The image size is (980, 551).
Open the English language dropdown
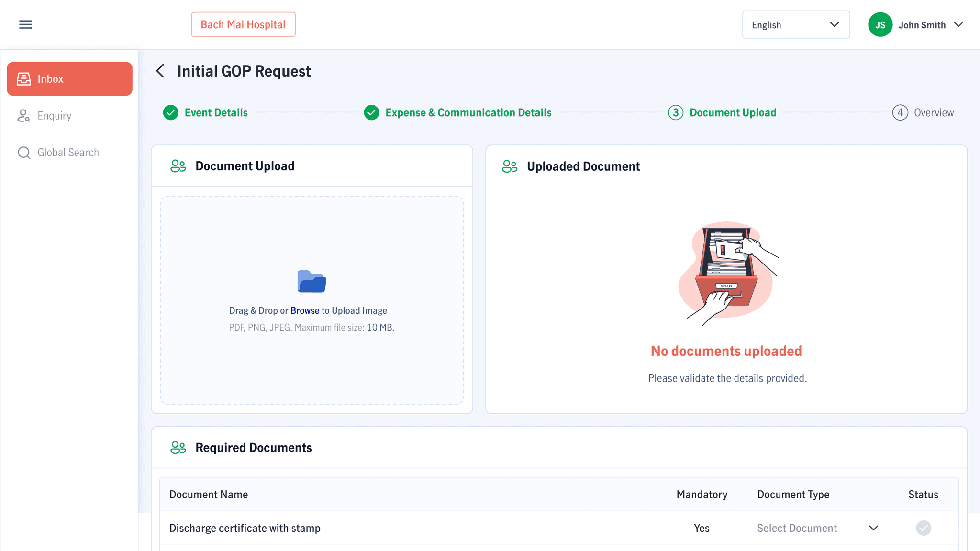point(795,25)
